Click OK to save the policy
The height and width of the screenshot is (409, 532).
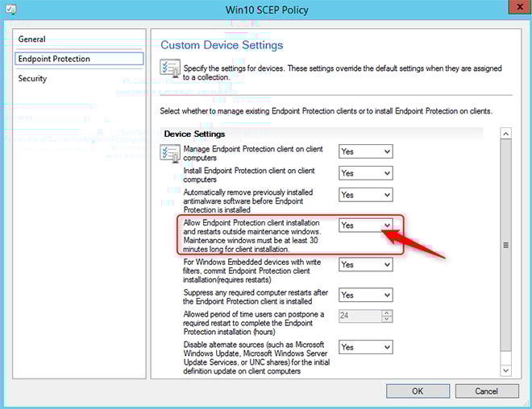[418, 391]
